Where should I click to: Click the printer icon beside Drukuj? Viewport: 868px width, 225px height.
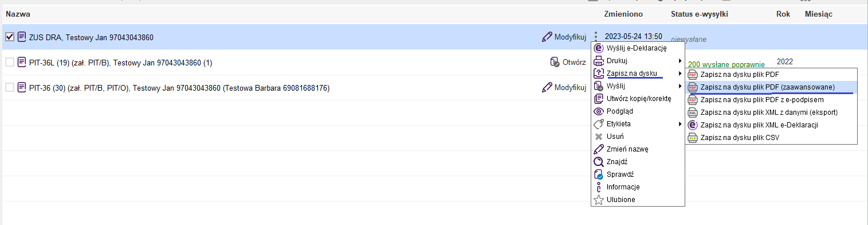pos(598,61)
